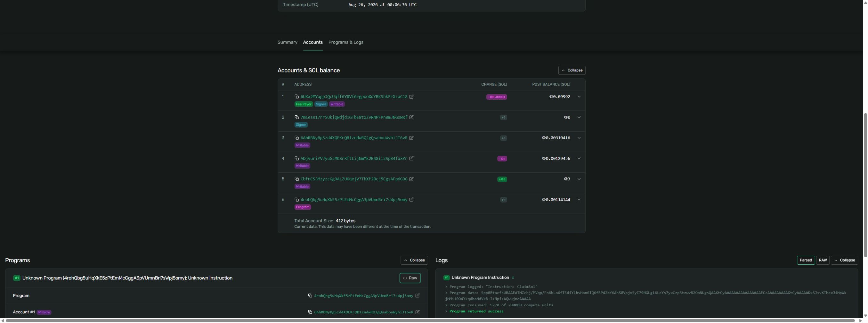The image size is (868, 323).
Task: Edit label icon for address 7m1ess17 row
Action: point(411,117)
